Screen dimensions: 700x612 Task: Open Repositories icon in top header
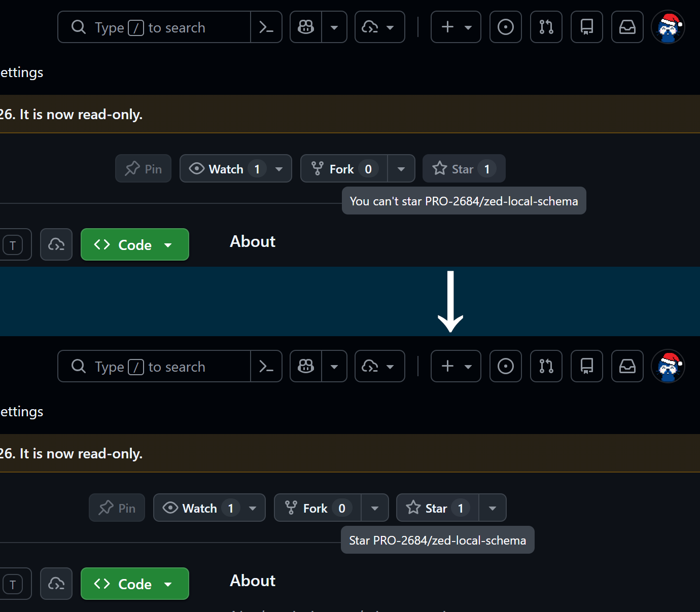point(587,27)
